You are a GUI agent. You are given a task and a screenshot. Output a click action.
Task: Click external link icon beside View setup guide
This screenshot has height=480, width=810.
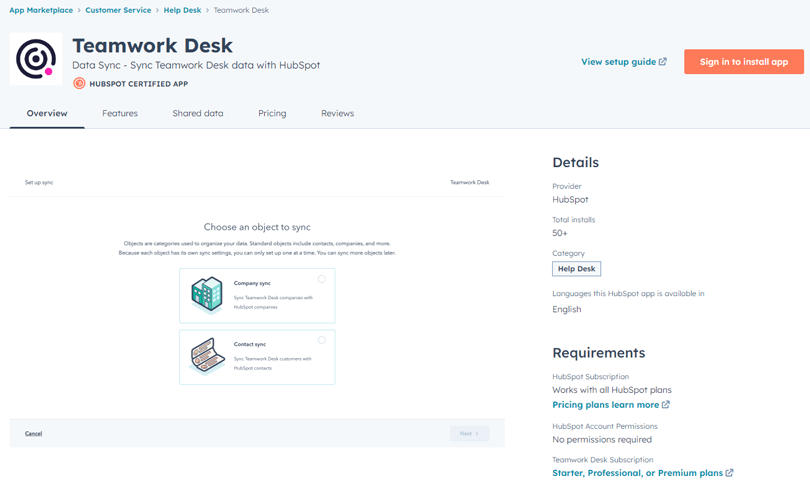pos(663,61)
